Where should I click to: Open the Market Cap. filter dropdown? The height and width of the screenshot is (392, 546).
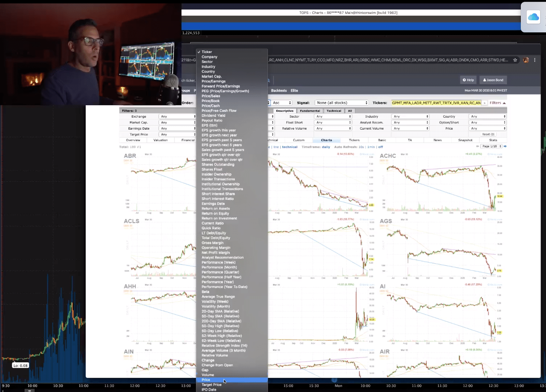click(x=177, y=123)
